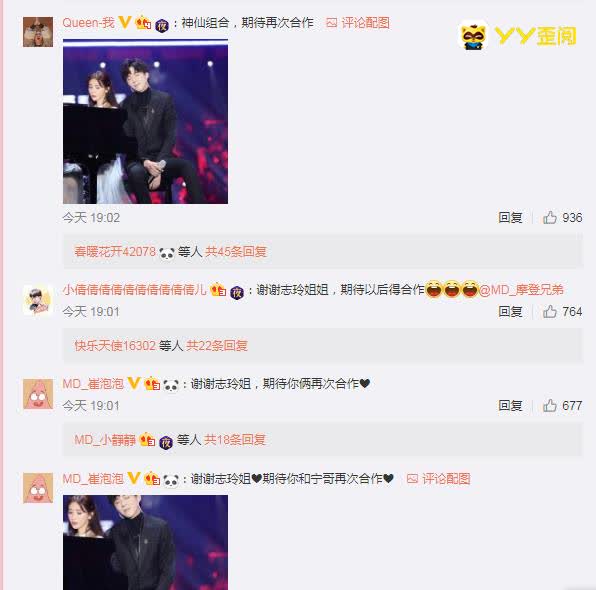Like the Queen-我 comment with 936 likes

[550, 217]
